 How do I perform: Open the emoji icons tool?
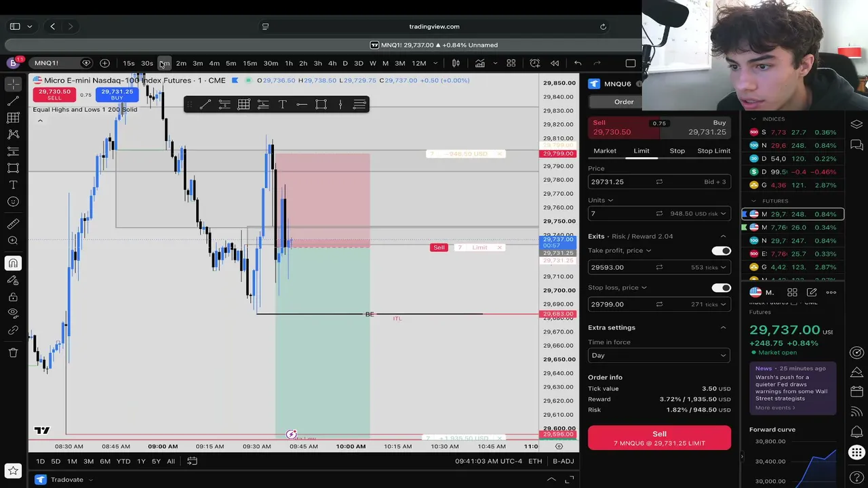pos(13,202)
